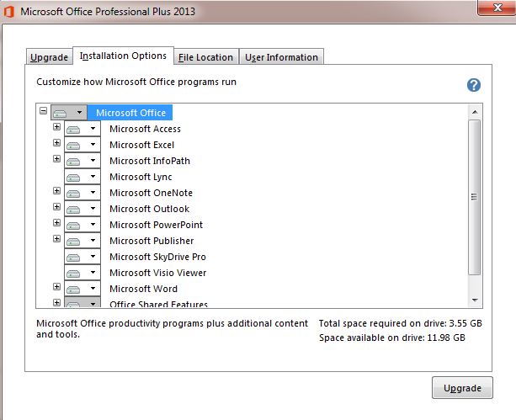Open install option dropdown for Visio Viewer
The height and width of the screenshot is (420, 516).
click(x=82, y=273)
